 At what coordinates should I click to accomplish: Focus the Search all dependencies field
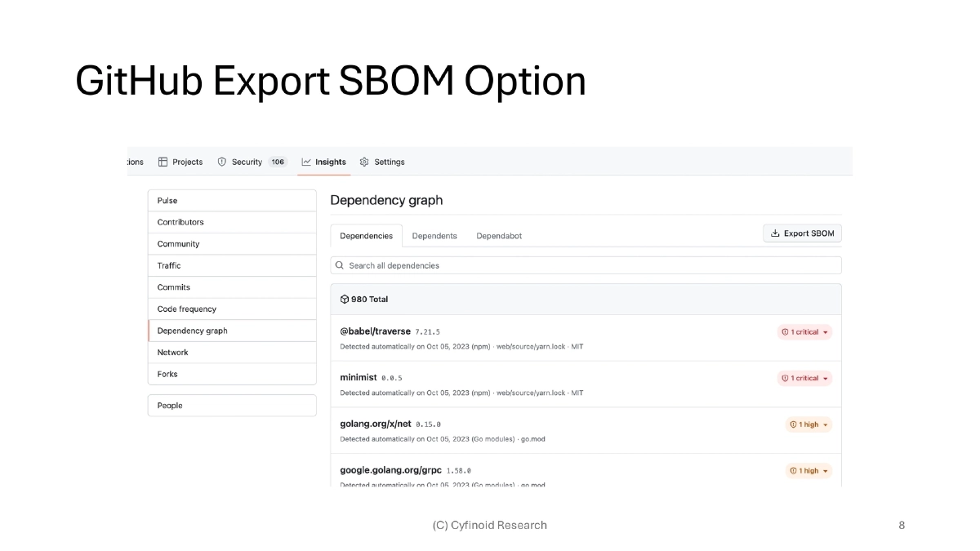588,265
